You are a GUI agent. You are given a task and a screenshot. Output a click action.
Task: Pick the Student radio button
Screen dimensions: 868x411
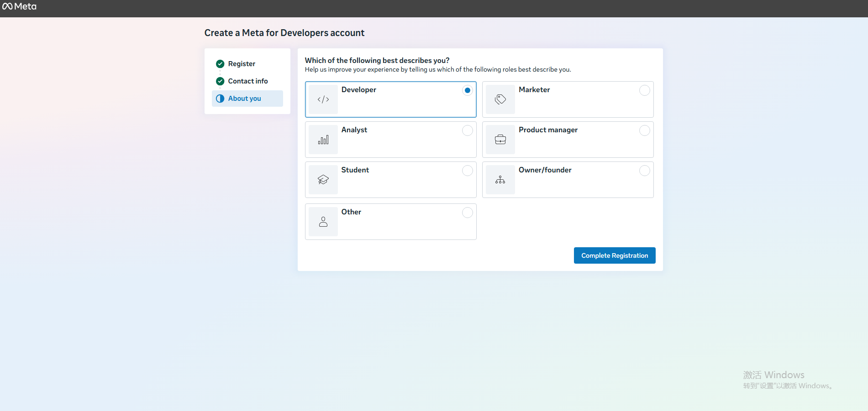(x=467, y=171)
